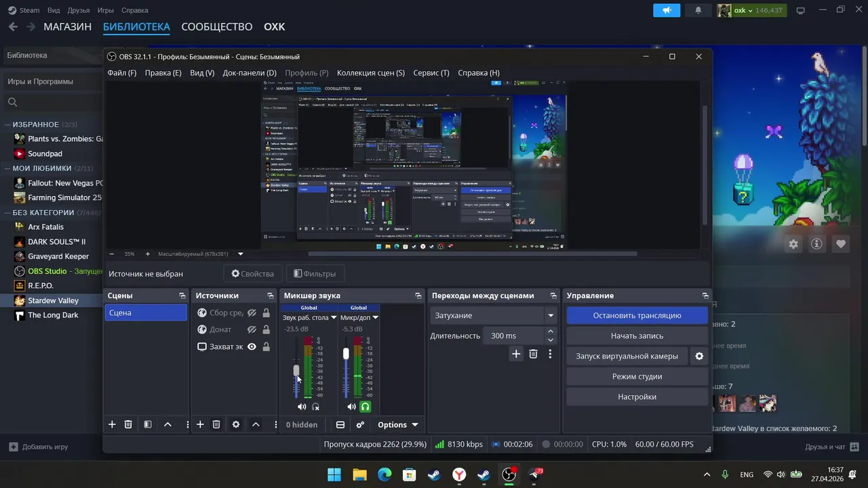Open the Док-панели (D) menu
Viewport: 868px width, 488px height.
[250, 73]
